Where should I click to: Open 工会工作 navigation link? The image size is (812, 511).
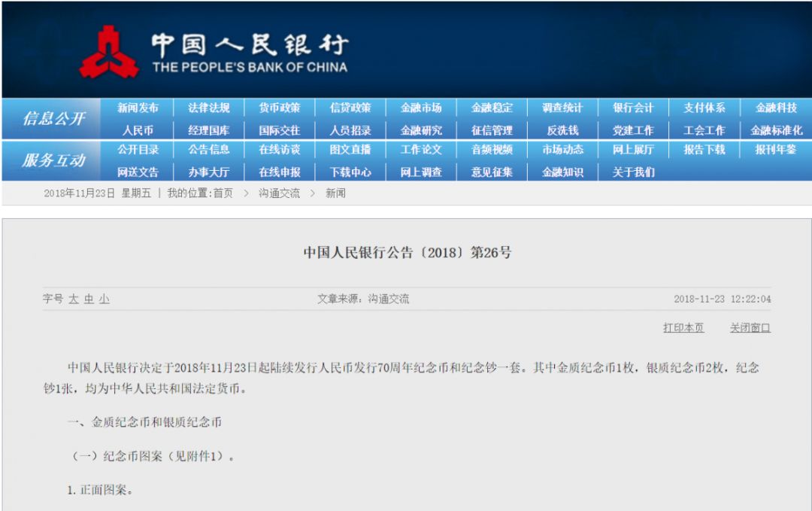(x=704, y=130)
